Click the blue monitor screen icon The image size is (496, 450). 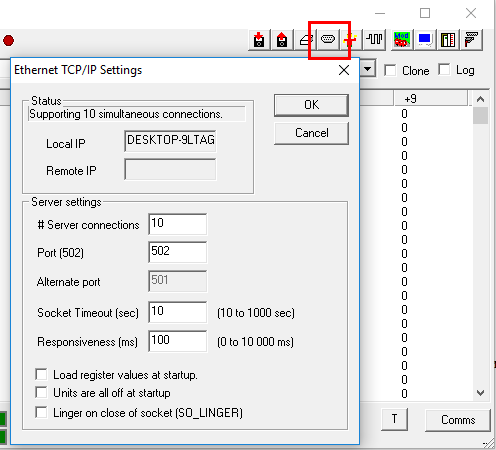[425, 40]
